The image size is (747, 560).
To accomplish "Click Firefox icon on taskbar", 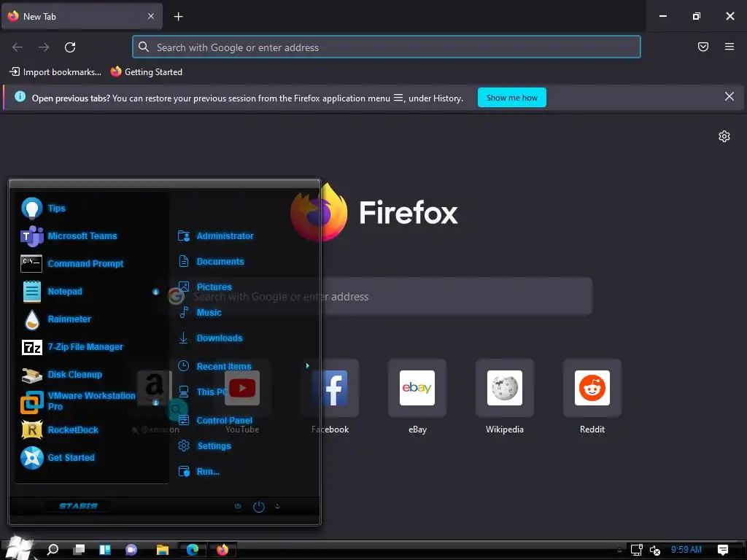I will 222,550.
